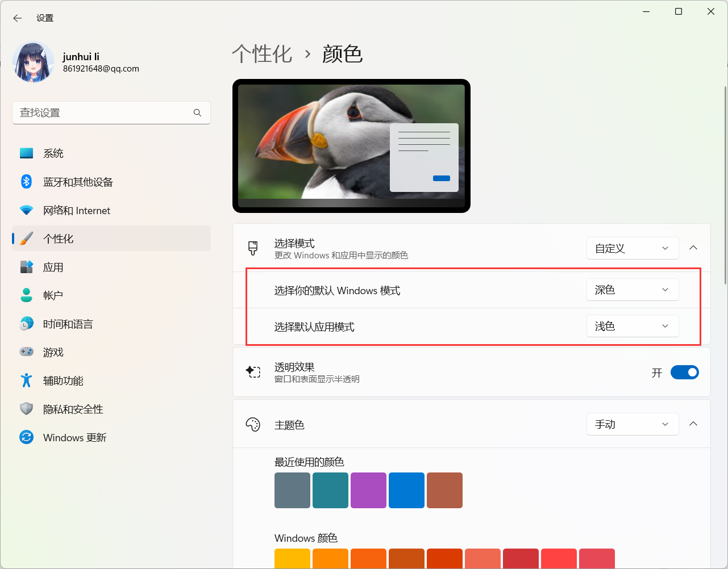Open the 浅色 app mode dropdown
Viewport: 728px width, 569px height.
[x=633, y=326]
